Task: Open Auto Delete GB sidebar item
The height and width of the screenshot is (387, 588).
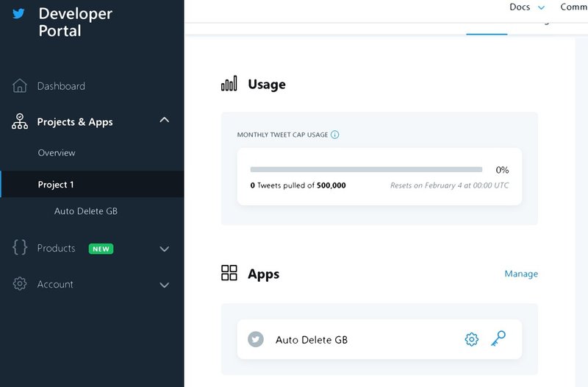Action: [85, 211]
